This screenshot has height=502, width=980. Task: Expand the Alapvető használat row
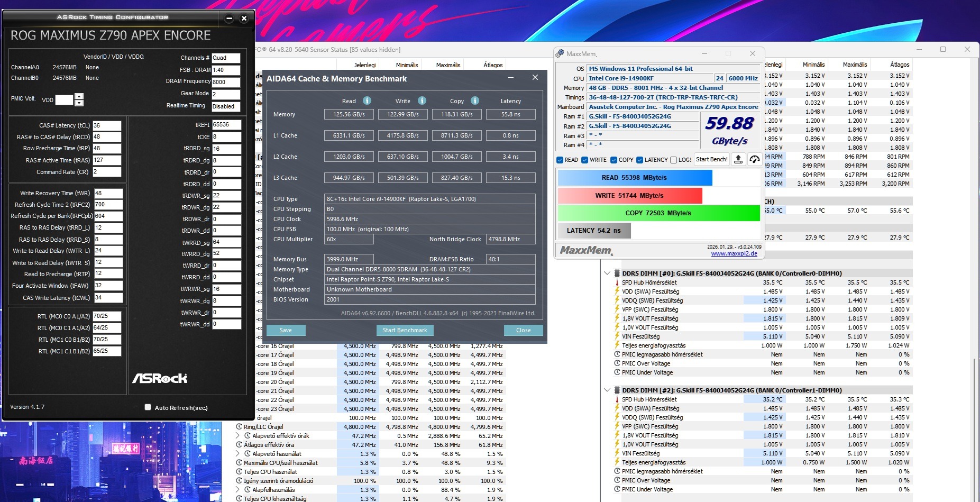coord(239,454)
